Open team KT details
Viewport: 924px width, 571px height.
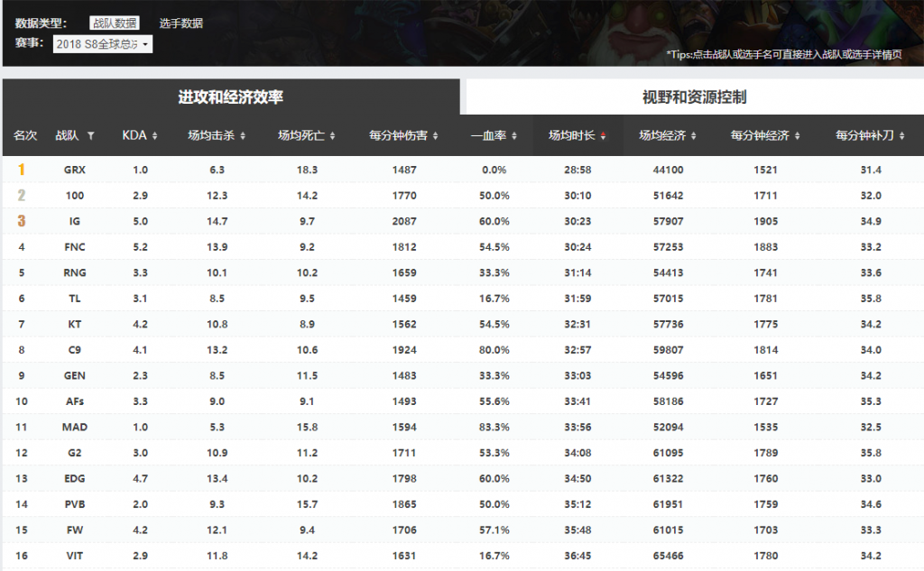click(75, 324)
